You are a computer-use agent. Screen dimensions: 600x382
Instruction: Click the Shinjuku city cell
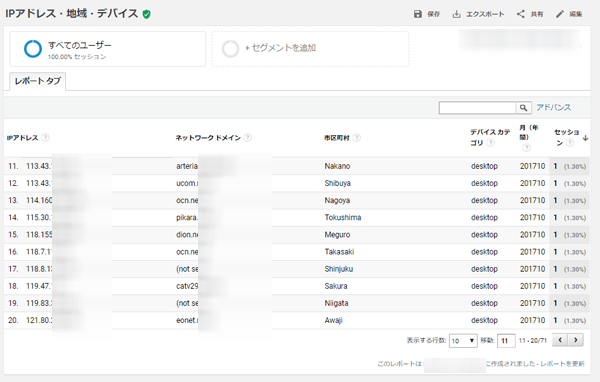point(339,269)
